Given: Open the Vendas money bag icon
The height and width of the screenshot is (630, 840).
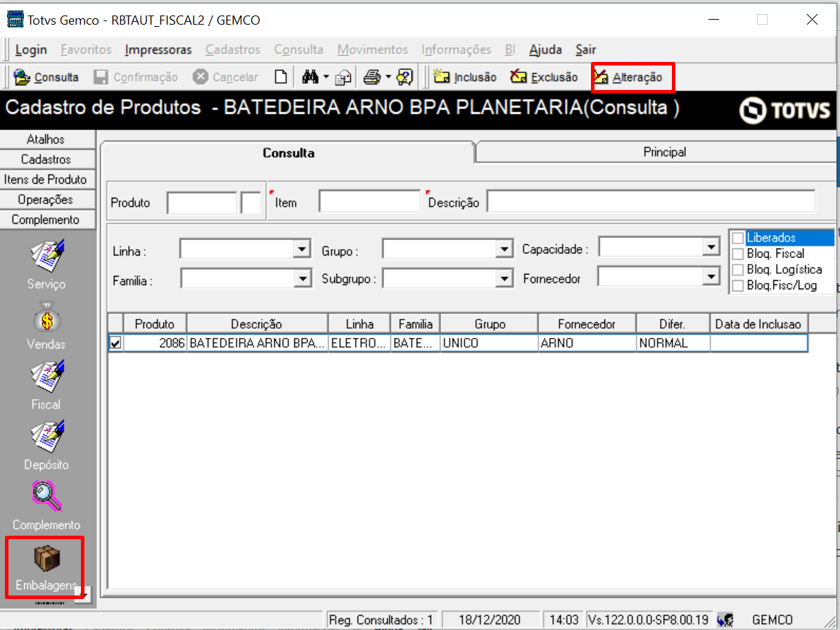Looking at the screenshot, I should click(x=47, y=316).
